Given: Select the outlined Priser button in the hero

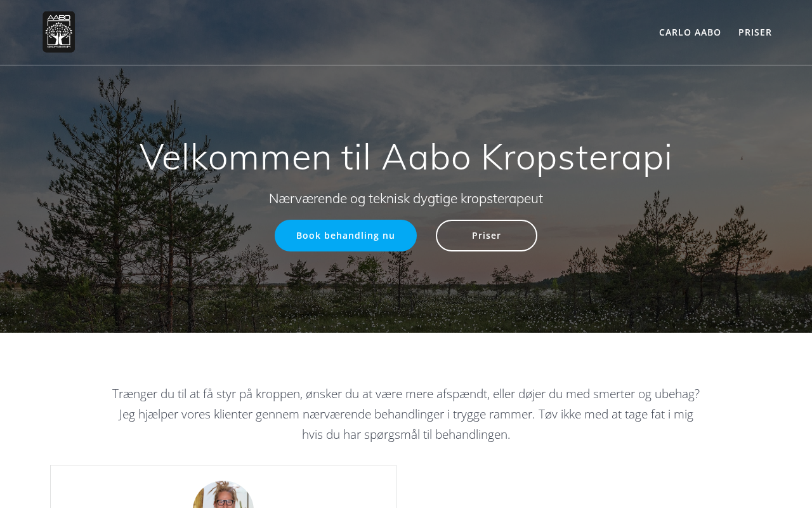Looking at the screenshot, I should [487, 236].
